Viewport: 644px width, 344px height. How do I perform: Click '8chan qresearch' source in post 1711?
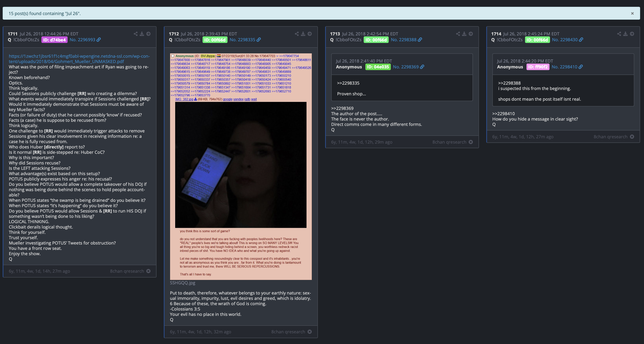pyautogui.click(x=127, y=271)
